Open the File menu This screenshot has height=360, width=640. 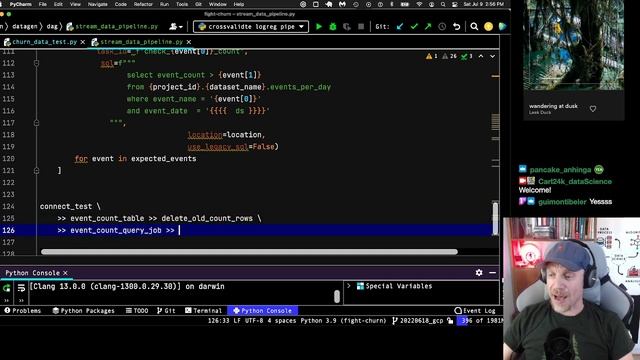42,4
